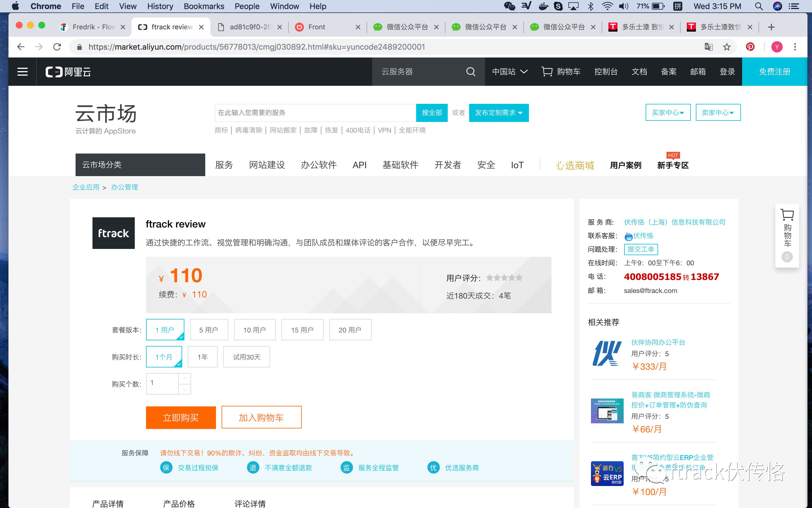
Task: Click the Pinterest extension icon
Action: (750, 47)
